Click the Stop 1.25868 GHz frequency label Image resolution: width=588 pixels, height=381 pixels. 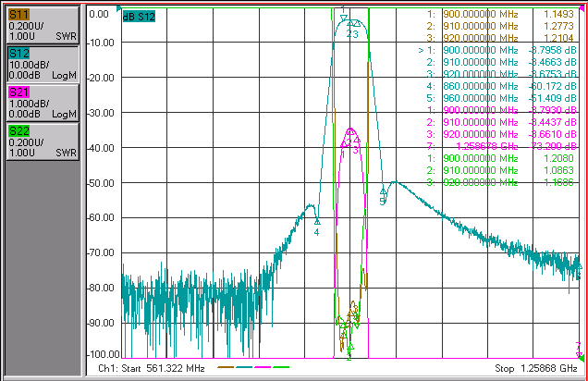pyautogui.click(x=536, y=368)
